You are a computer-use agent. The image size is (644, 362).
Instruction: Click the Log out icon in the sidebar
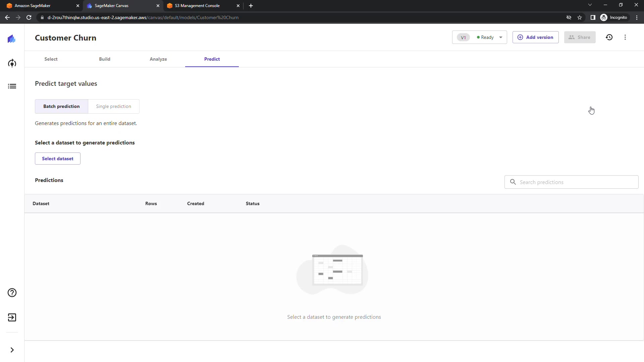coord(12,317)
